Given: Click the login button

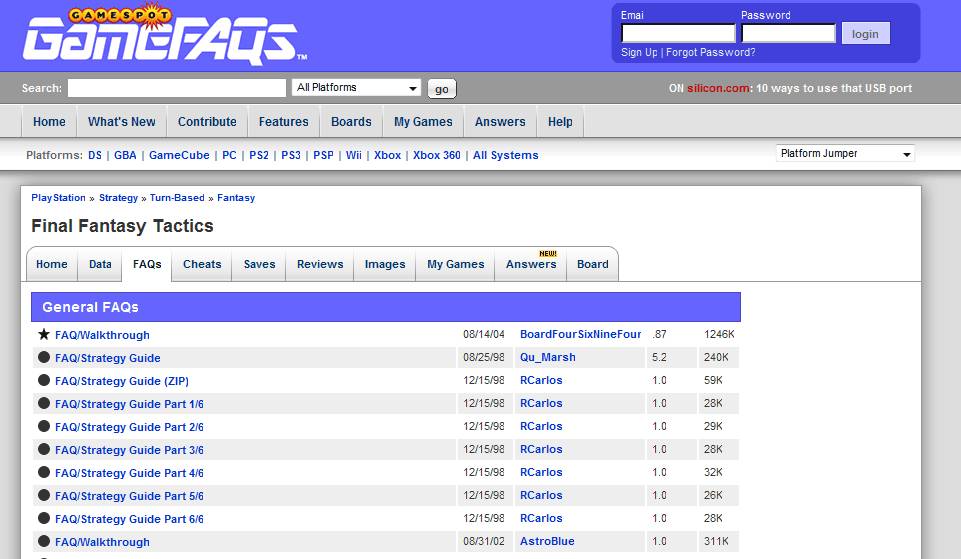Looking at the screenshot, I should point(865,34).
